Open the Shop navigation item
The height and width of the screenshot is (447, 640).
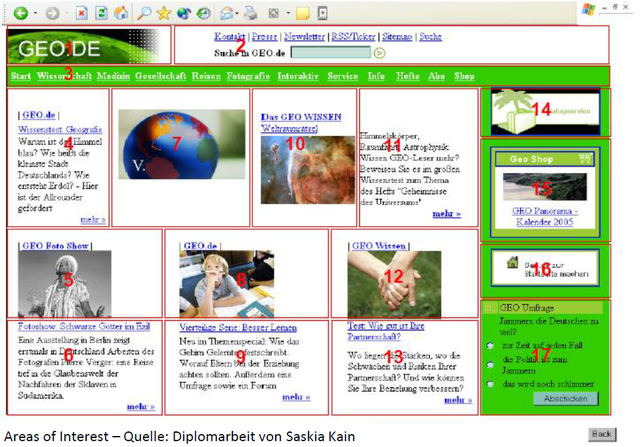pos(464,76)
